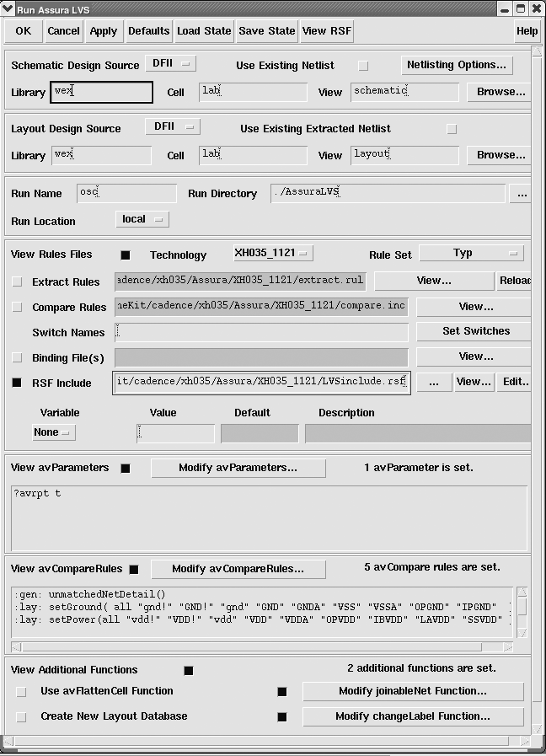Viewport: 546px width, 756px height.
Task: Enable Use Existing Extracted Netlist checkbox
Action: [x=452, y=129]
